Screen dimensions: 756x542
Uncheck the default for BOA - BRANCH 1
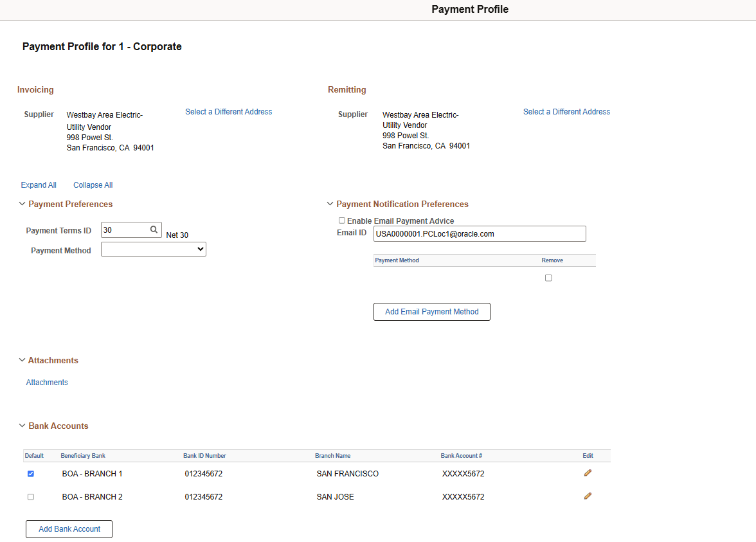point(31,473)
